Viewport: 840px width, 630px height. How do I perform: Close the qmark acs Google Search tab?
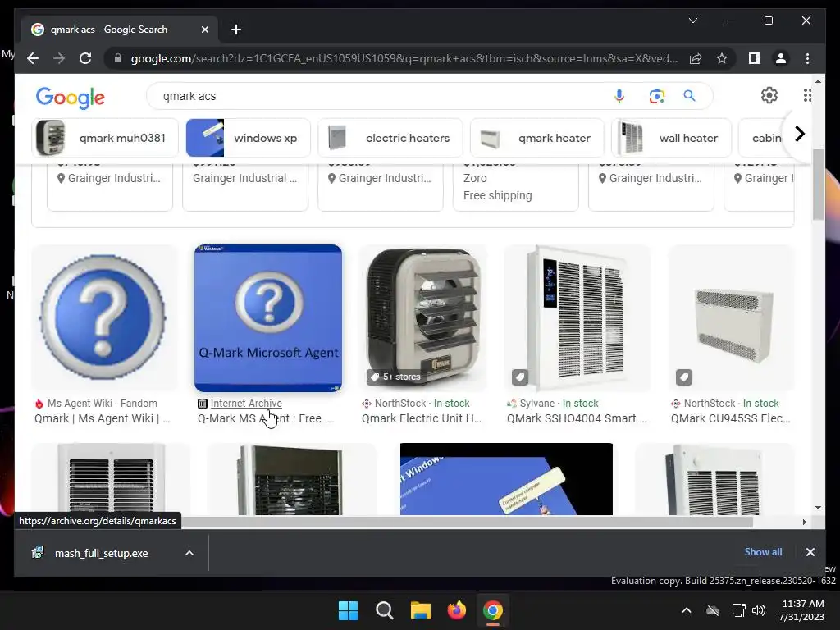tap(204, 30)
